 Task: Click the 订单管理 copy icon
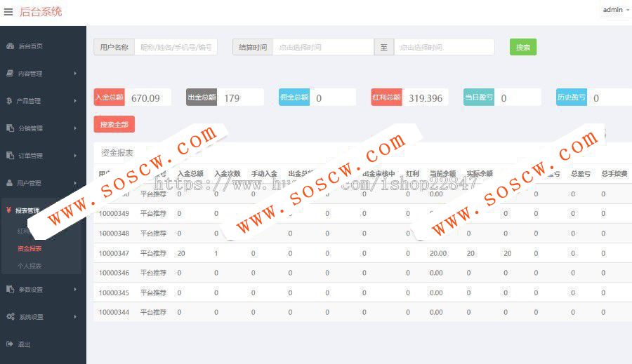tap(10, 156)
